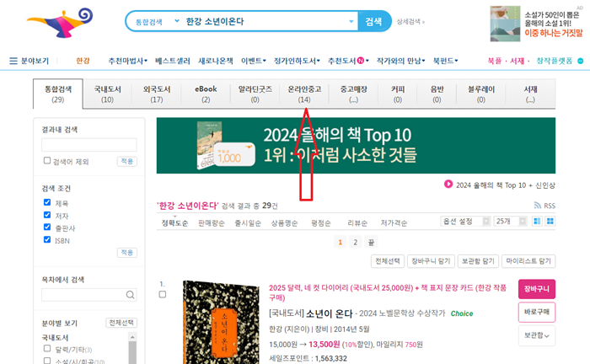Open the 소년이 온다 book title
The width and height of the screenshot is (590, 364).
click(330, 313)
